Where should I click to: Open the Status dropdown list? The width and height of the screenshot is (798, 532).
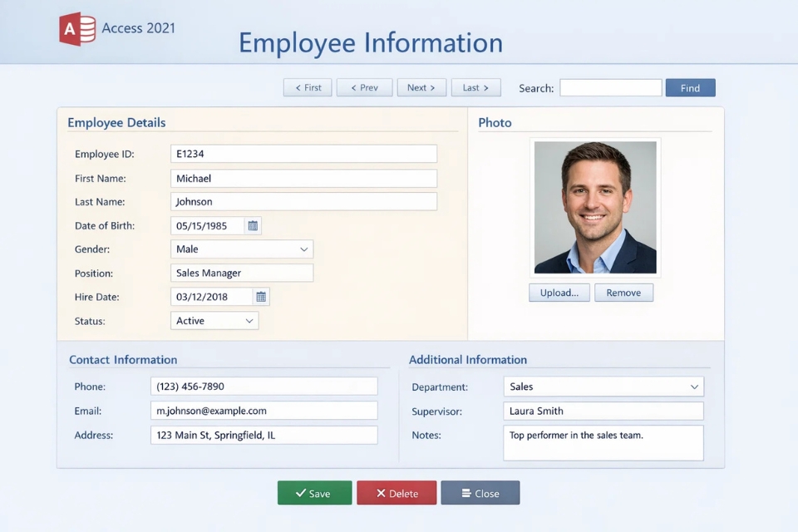tap(249, 321)
